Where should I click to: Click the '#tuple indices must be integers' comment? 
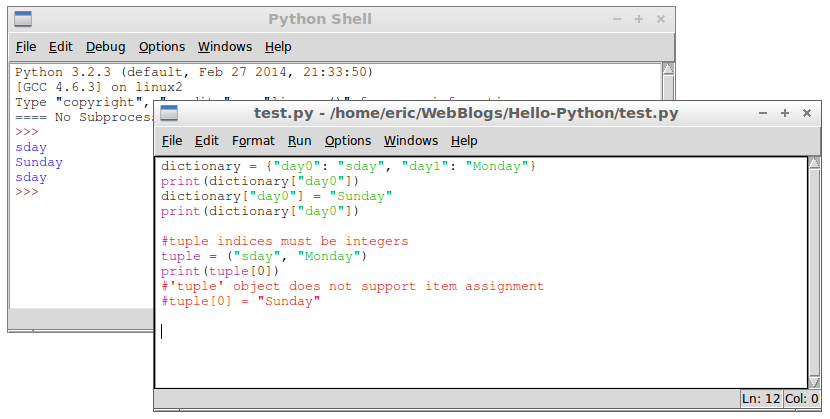pos(285,241)
